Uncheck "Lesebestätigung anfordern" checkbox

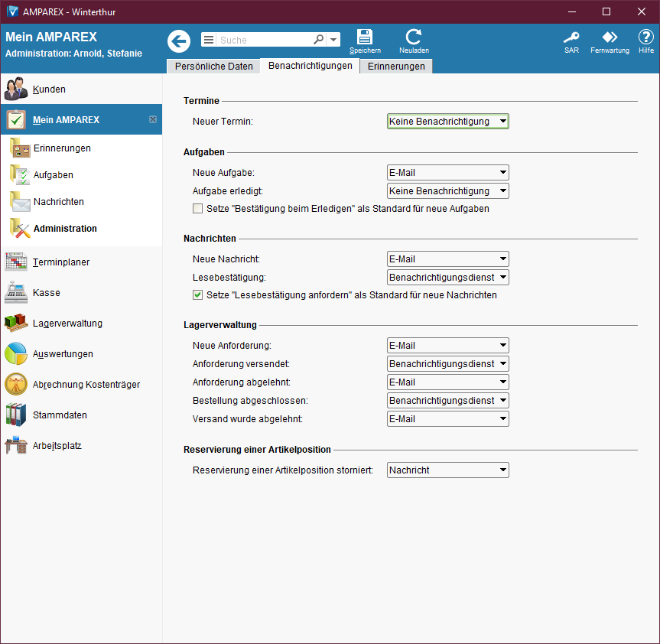(197, 295)
